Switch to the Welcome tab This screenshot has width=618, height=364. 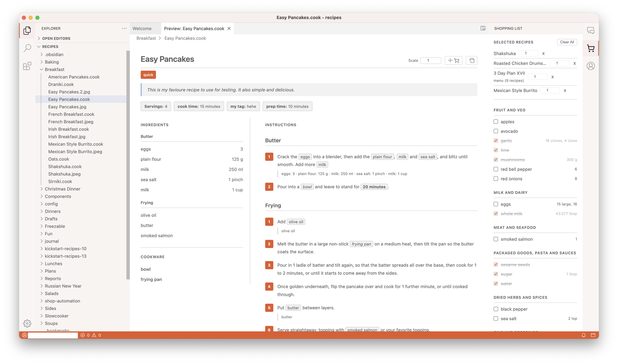tap(142, 28)
